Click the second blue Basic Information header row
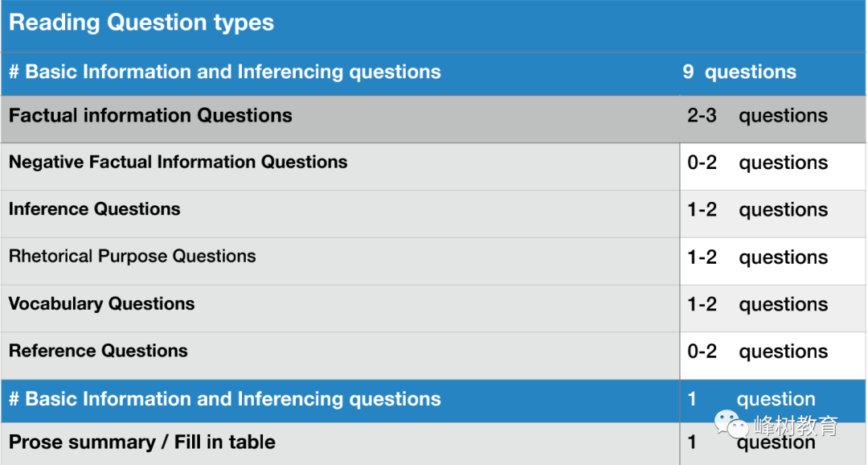 (x=434, y=401)
